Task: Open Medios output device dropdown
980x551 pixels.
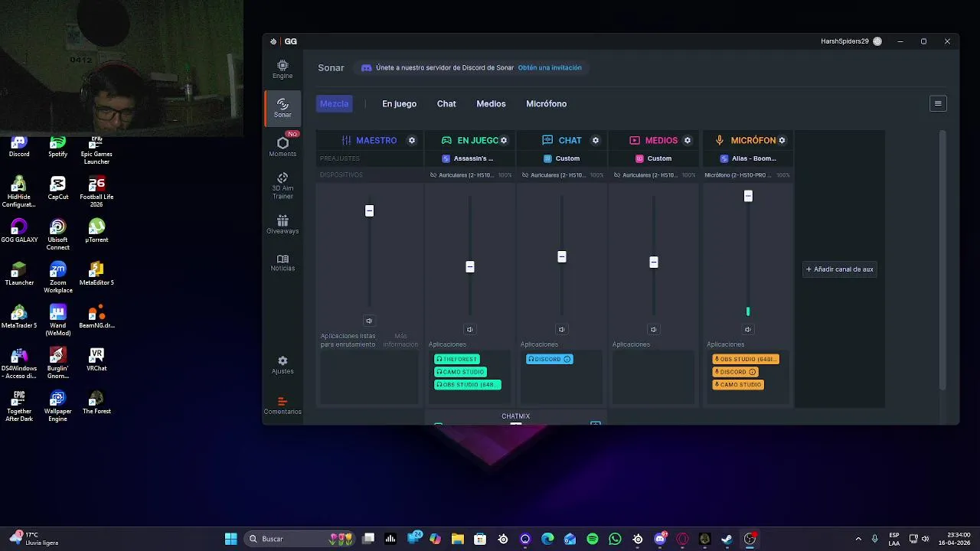Action: coord(654,175)
